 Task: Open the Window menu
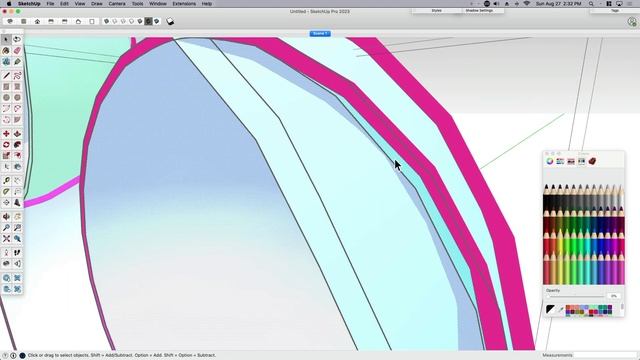click(158, 4)
